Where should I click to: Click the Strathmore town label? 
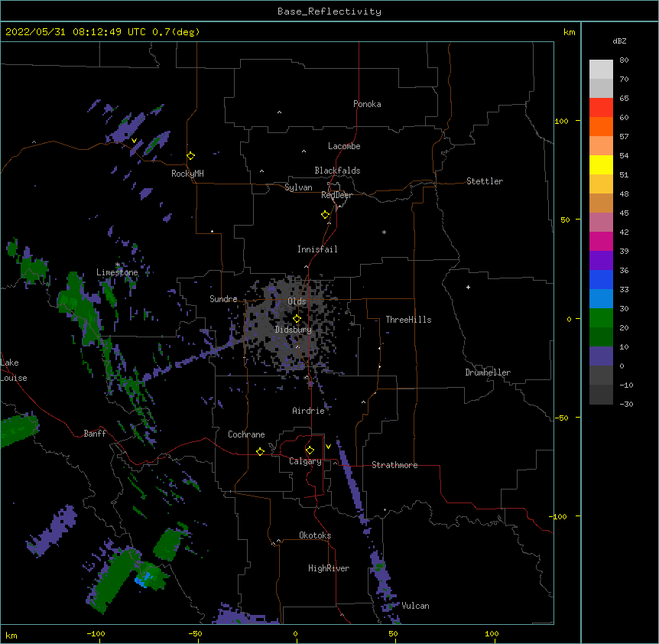(394, 465)
